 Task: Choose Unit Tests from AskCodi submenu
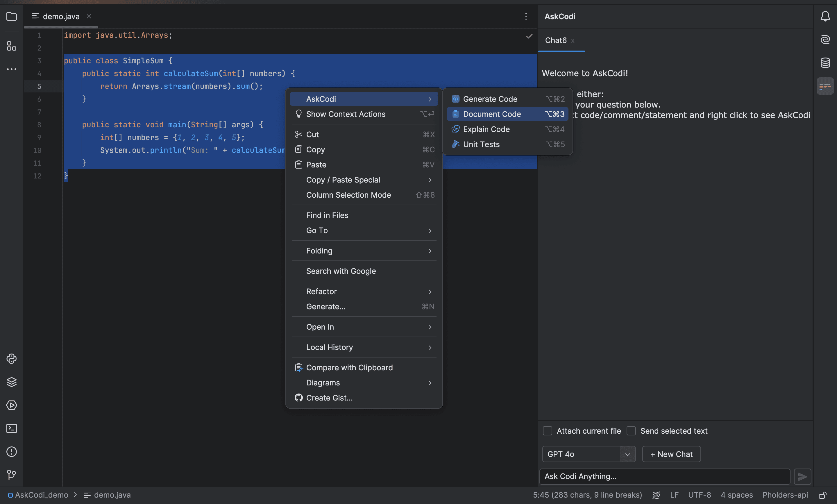point(508,144)
